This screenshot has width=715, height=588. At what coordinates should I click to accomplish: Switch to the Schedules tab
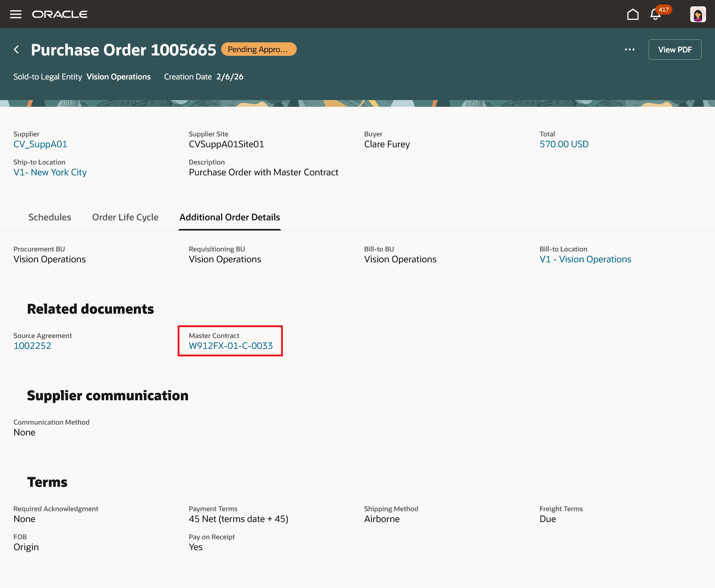(x=49, y=217)
